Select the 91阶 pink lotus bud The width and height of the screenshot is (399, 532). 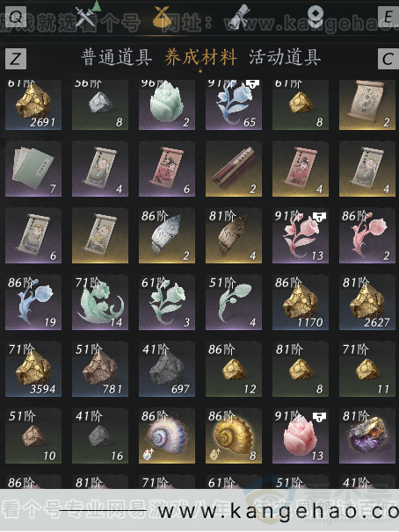301,436
